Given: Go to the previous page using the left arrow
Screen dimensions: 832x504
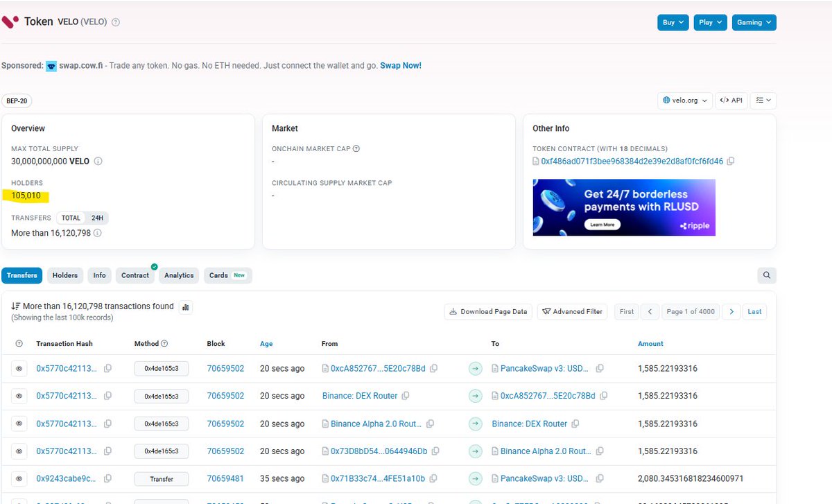Looking at the screenshot, I should tap(650, 312).
